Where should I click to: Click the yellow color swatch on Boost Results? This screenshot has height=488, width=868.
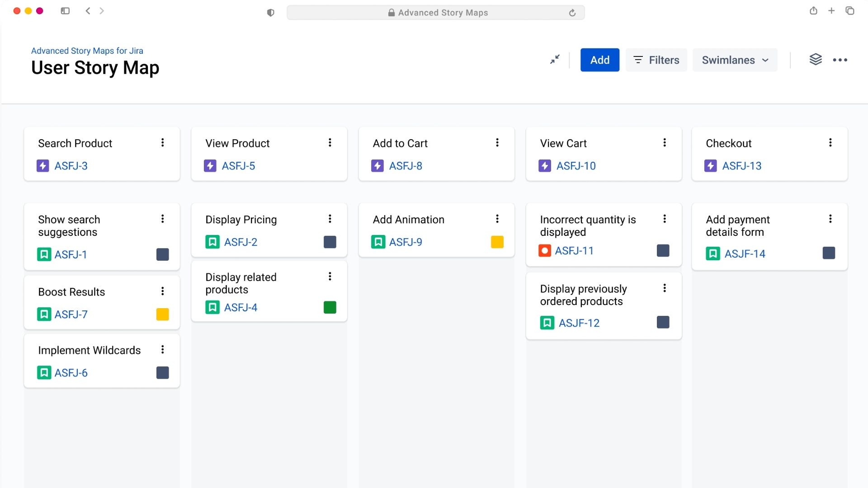click(162, 314)
